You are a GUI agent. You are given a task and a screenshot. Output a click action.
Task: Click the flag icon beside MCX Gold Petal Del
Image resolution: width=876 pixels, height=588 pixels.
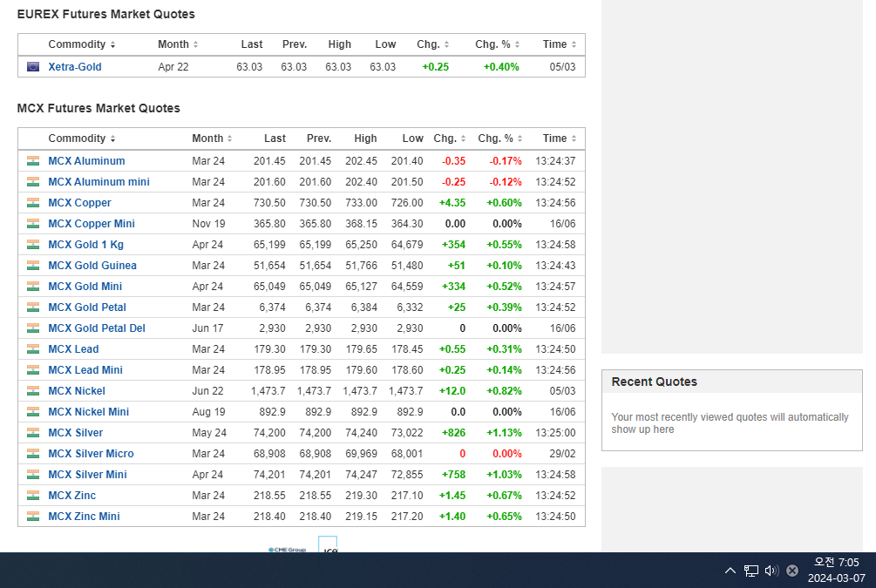(33, 328)
